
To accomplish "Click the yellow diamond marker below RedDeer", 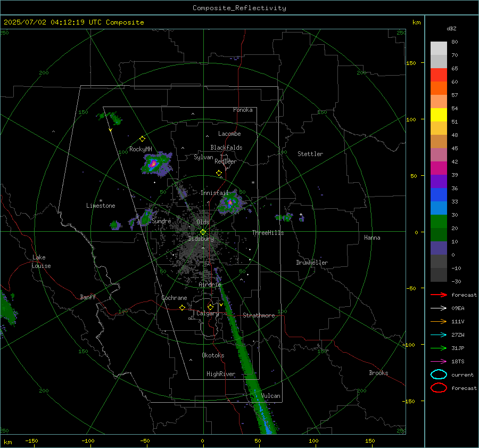I will point(219,173).
